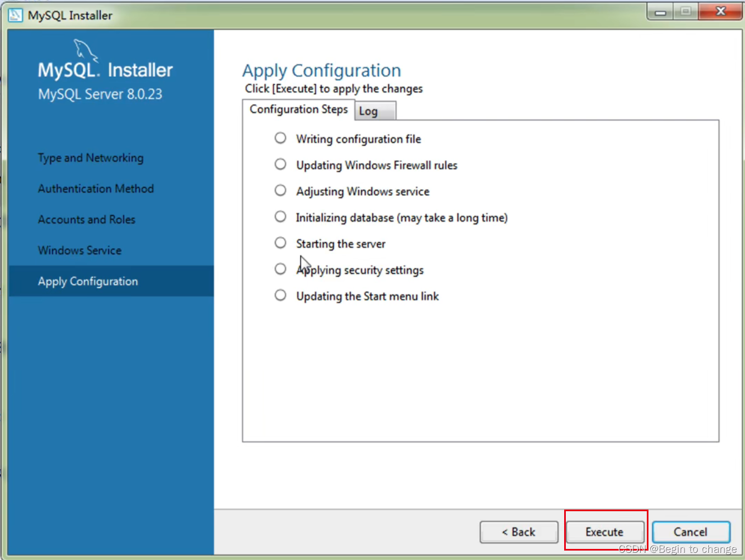Viewport: 745px width, 560px height.
Task: Select the Writing configuration file step indicator
Action: [281, 138]
